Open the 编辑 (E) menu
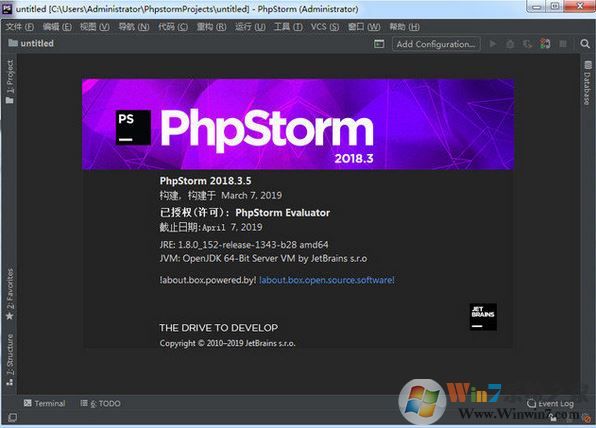Image resolution: width=596 pixels, height=428 pixels. (57, 27)
